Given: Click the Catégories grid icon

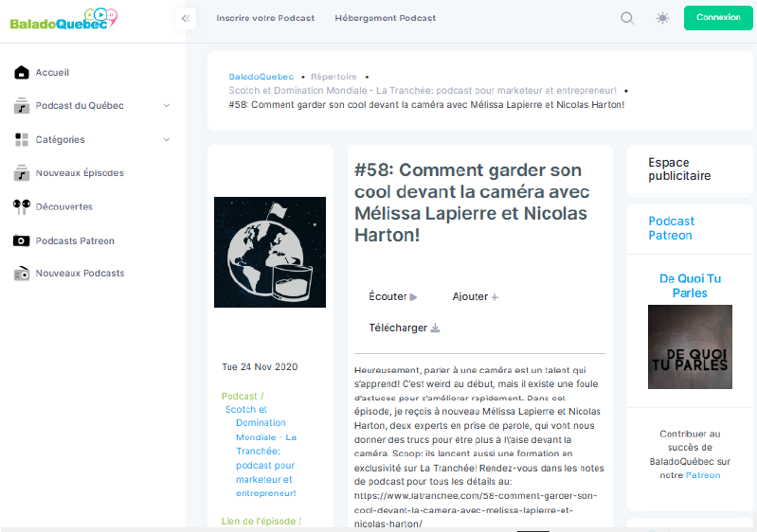Looking at the screenshot, I should point(21,139).
